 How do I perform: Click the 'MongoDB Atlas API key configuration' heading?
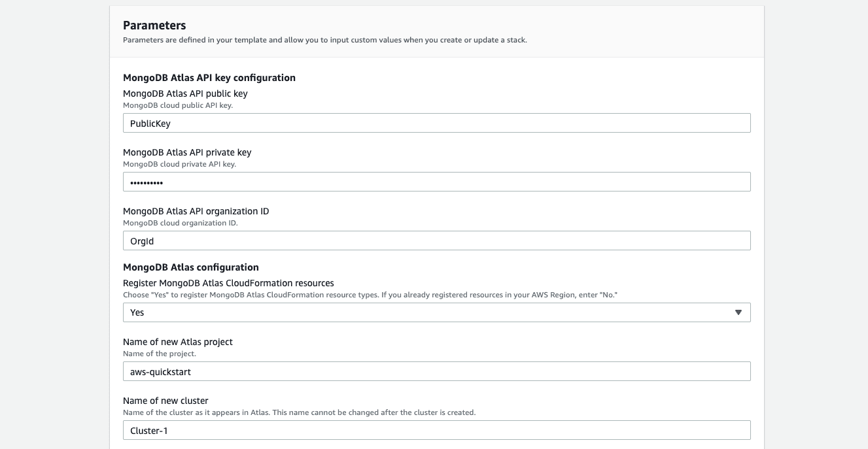click(209, 78)
